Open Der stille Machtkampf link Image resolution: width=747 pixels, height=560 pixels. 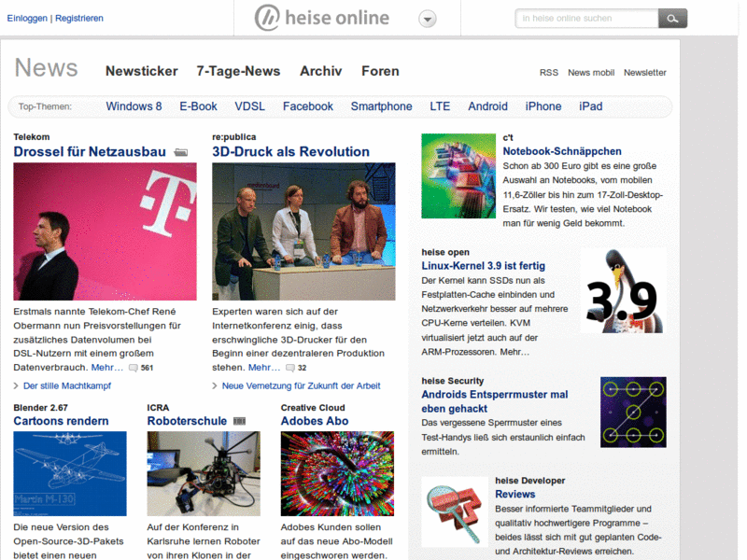(x=67, y=385)
